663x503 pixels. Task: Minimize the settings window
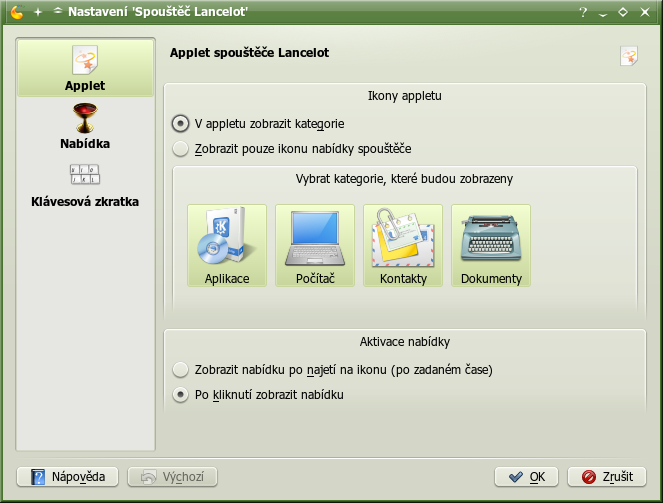pyautogui.click(x=603, y=14)
